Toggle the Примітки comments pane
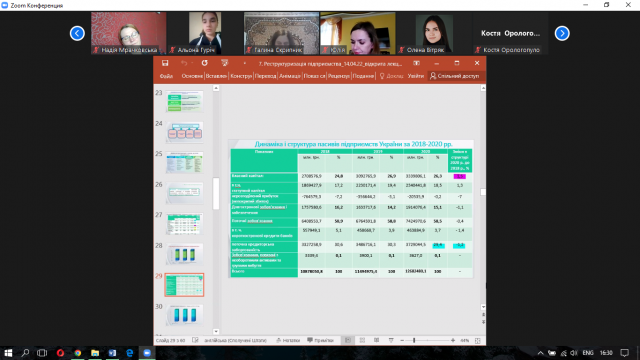This screenshot has width=640, height=360. point(320,340)
